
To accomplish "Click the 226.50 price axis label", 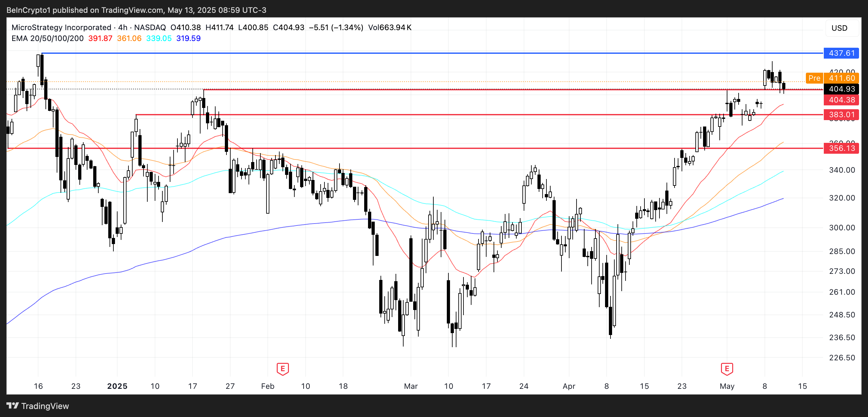I will (842, 357).
